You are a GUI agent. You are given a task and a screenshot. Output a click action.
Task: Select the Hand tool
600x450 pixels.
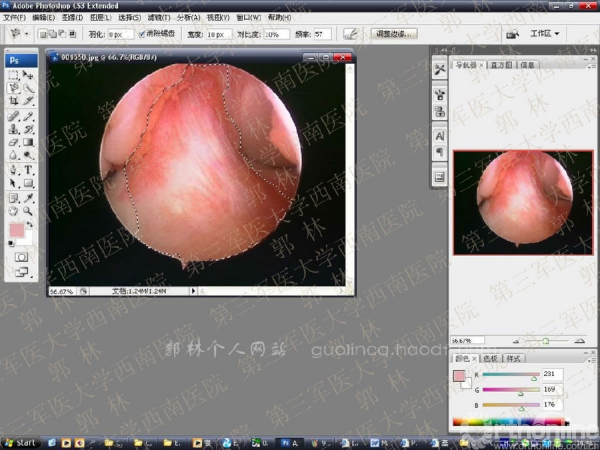point(14,211)
